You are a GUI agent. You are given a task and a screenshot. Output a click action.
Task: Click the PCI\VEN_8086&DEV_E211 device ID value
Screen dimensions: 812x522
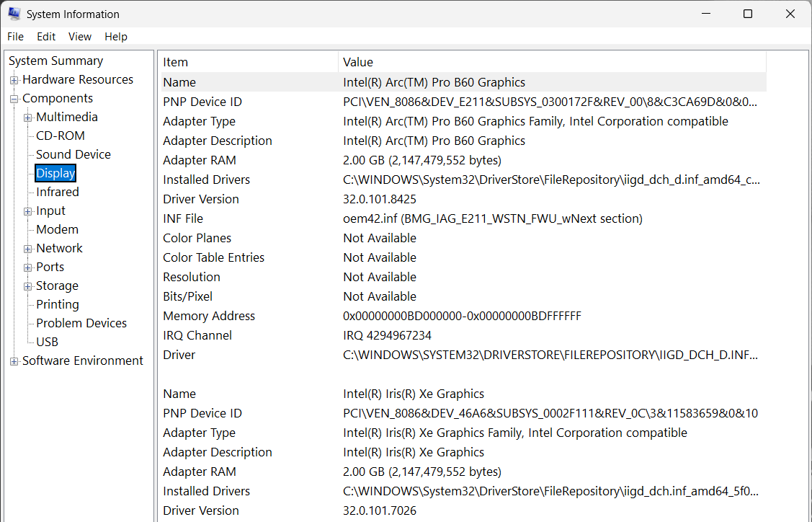click(550, 102)
